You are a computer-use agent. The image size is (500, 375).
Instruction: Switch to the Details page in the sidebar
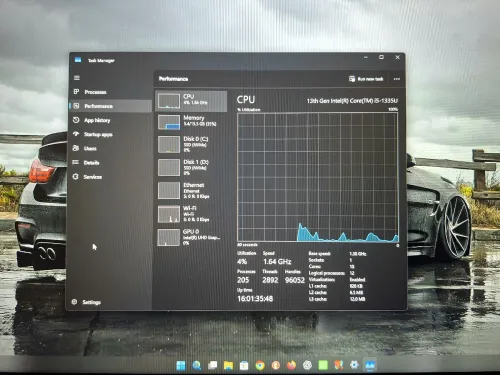coord(110,163)
